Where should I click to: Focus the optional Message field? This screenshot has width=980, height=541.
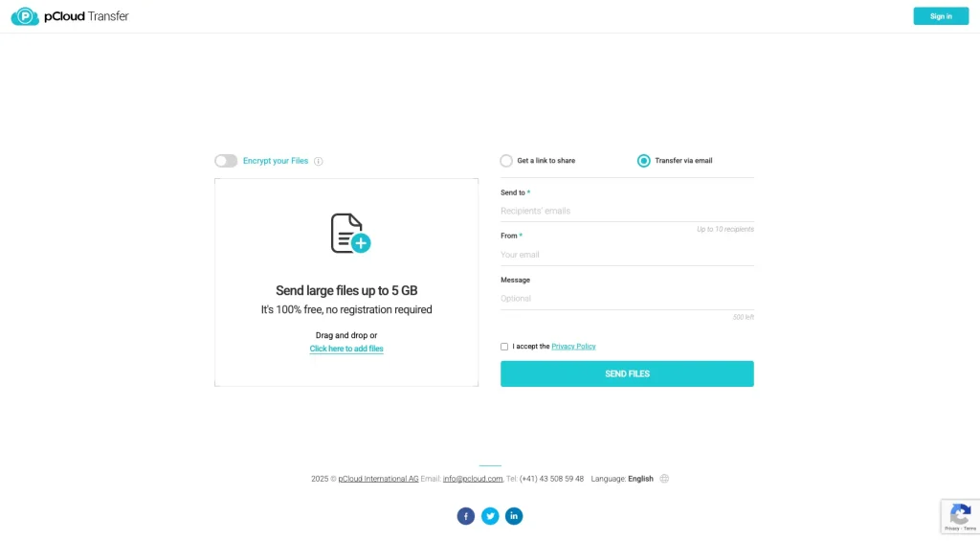pyautogui.click(x=627, y=299)
